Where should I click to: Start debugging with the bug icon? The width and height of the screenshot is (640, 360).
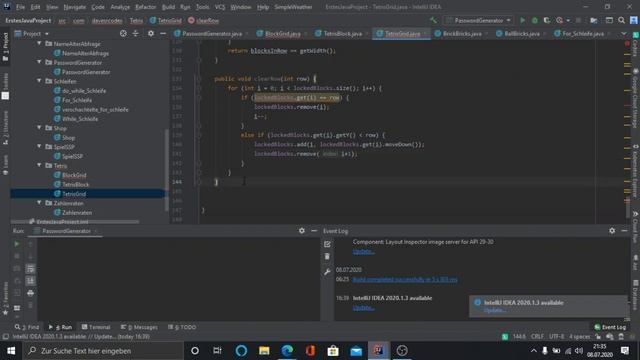(534, 20)
